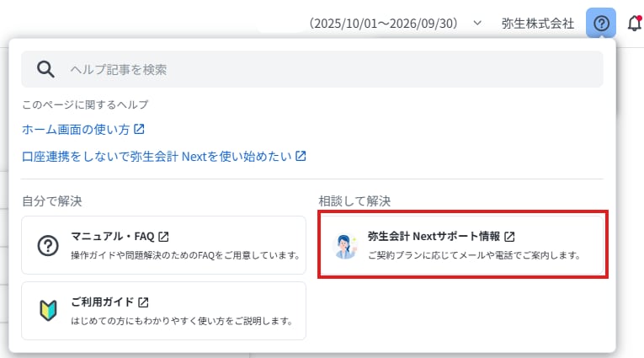Focus the ヘルプ記事を検索 search field

(312, 69)
